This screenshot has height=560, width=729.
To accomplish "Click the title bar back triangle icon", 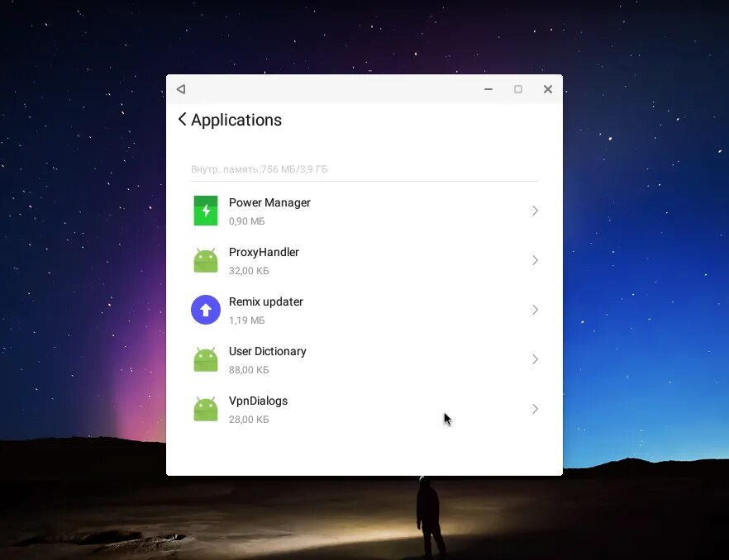I will point(181,89).
